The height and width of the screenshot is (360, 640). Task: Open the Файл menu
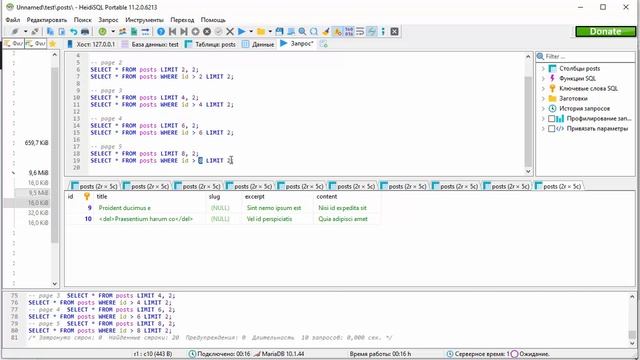point(13,20)
